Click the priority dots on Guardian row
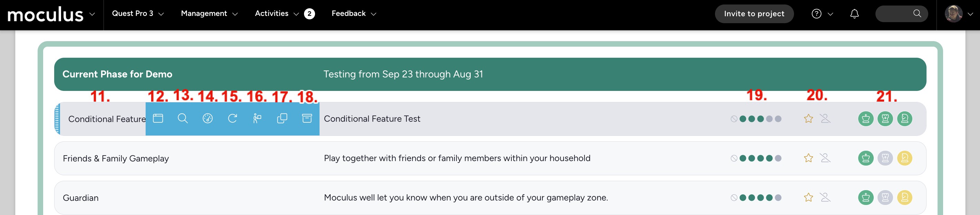 coord(756,197)
